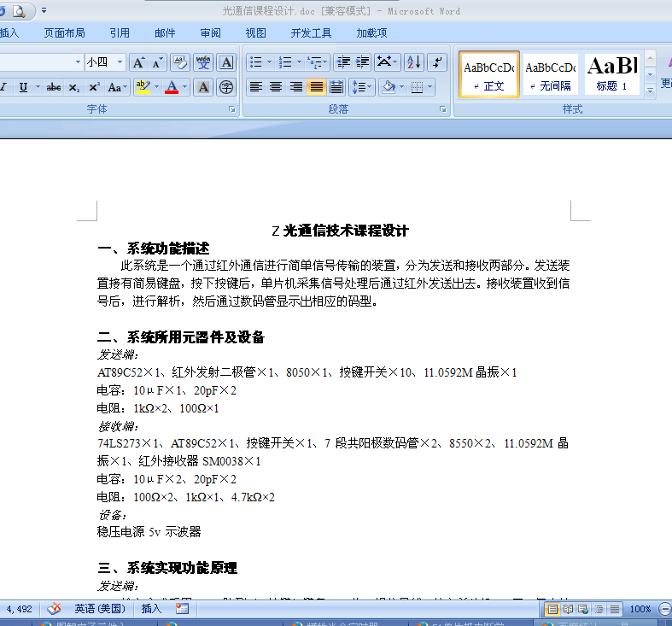Open the 加载项 tab
This screenshot has width=672, height=626.
click(x=371, y=33)
